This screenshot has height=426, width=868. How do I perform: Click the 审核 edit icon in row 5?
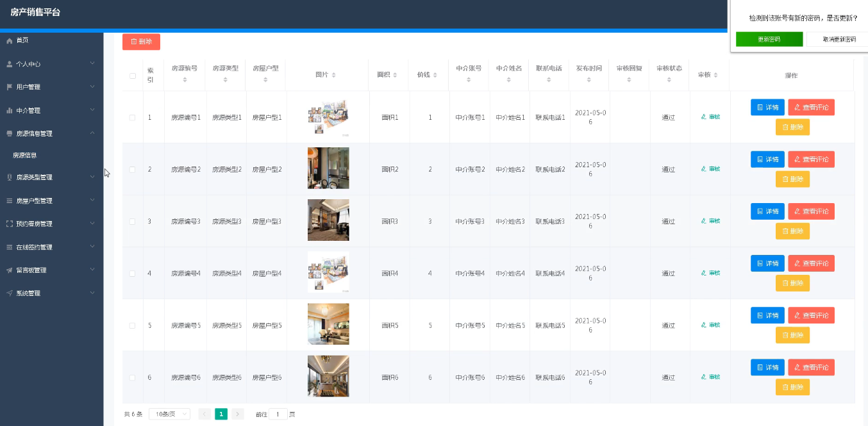coord(704,325)
